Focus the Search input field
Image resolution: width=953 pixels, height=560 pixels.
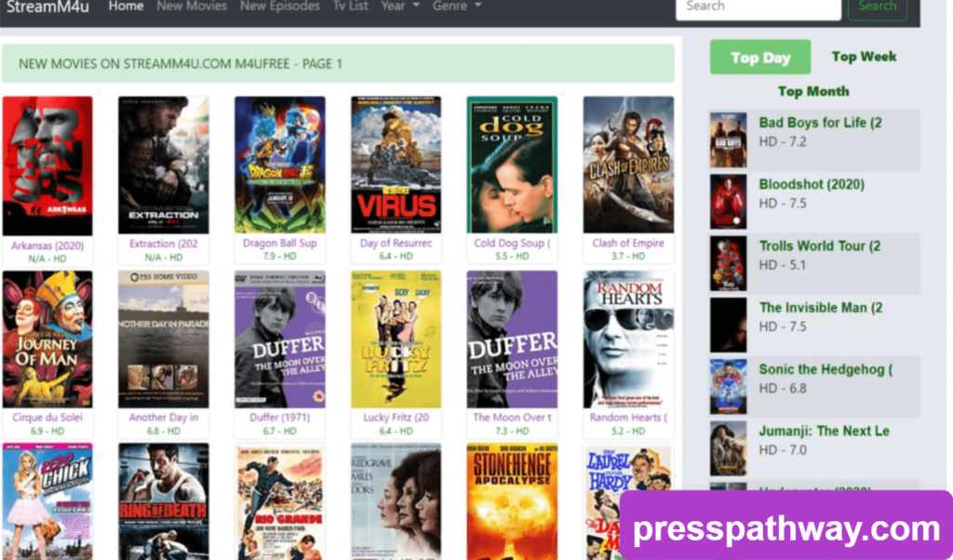[758, 8]
